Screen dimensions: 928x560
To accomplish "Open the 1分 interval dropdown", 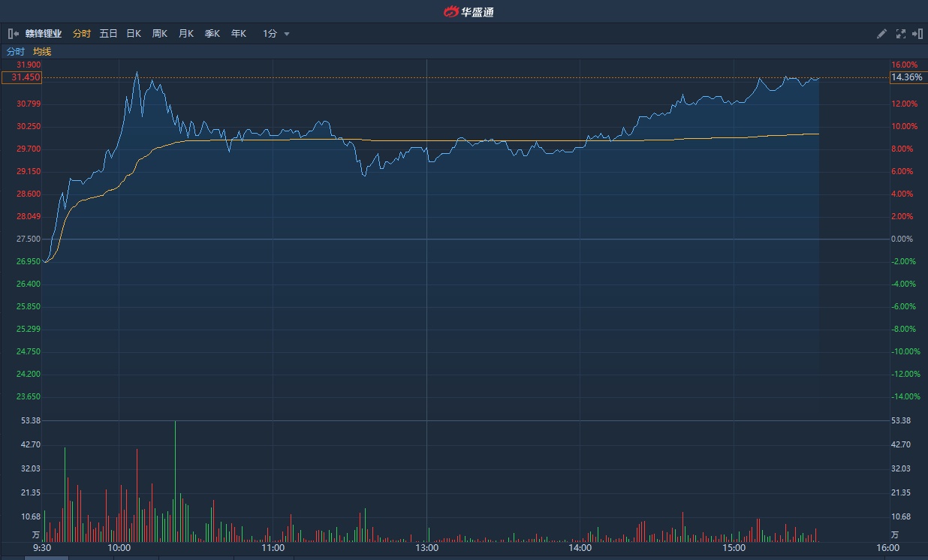I will tap(276, 34).
